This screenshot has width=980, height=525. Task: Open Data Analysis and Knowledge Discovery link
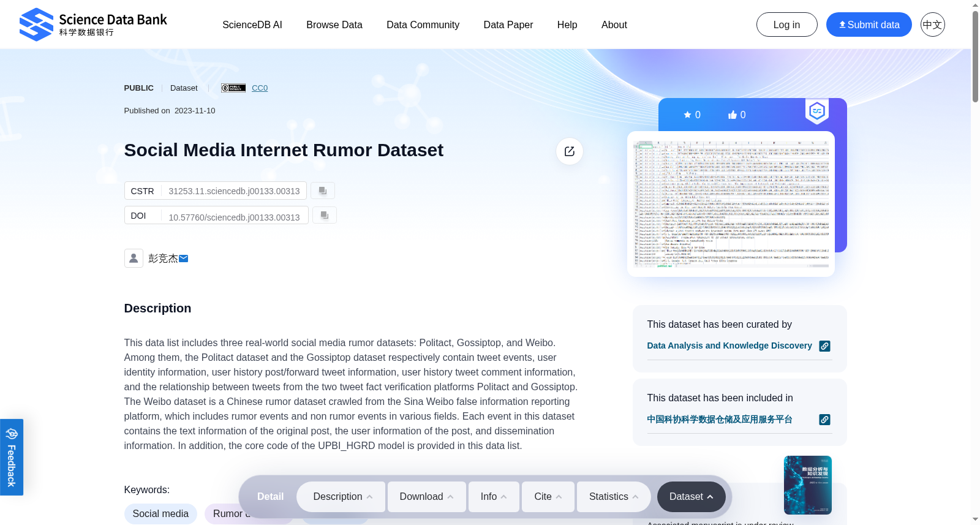pos(729,346)
